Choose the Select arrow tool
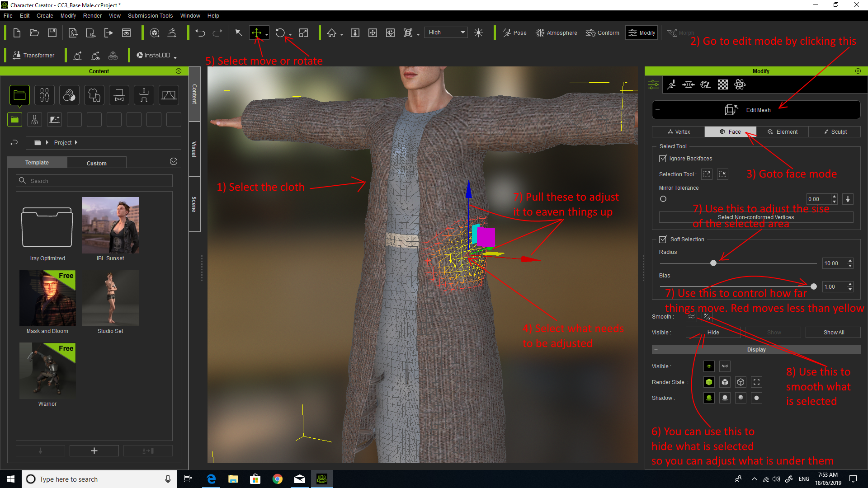Image resolution: width=868 pixels, height=488 pixels. pos(239,33)
